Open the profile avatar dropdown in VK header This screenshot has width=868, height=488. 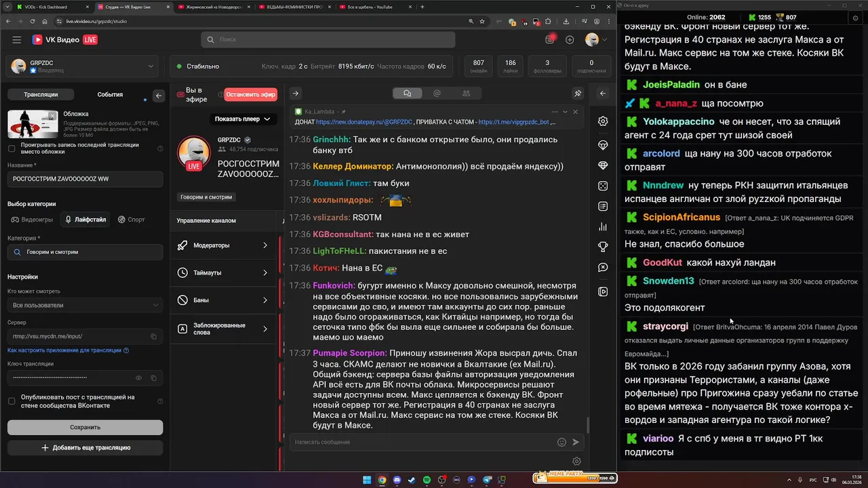[596, 40]
